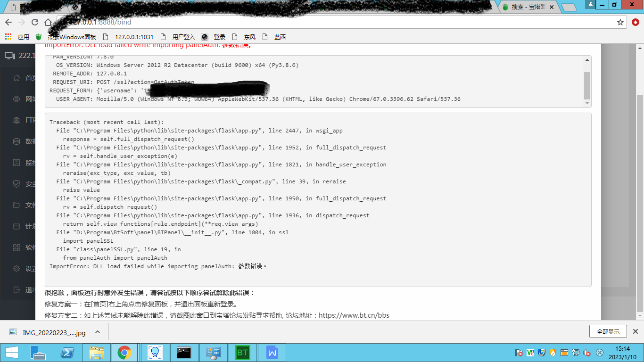Close the 搜索 - 宝塔 browser tab
The width and height of the screenshot is (644, 362).
click(x=551, y=7)
